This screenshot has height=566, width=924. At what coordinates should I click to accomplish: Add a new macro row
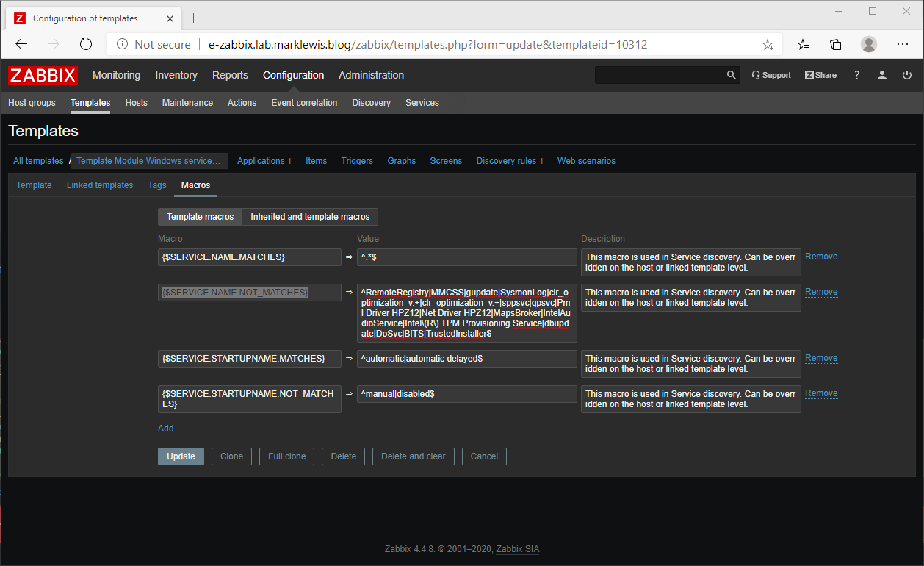tap(165, 429)
